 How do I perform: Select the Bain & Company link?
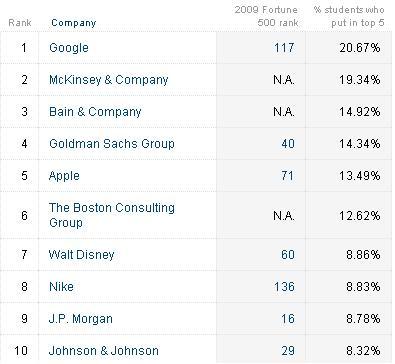pyautogui.click(x=95, y=112)
